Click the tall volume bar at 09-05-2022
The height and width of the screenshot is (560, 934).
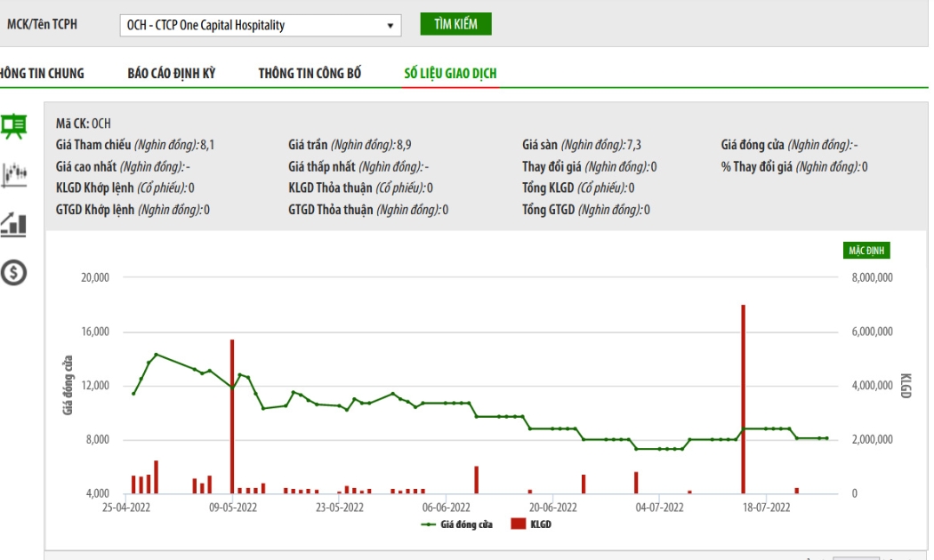click(x=232, y=417)
